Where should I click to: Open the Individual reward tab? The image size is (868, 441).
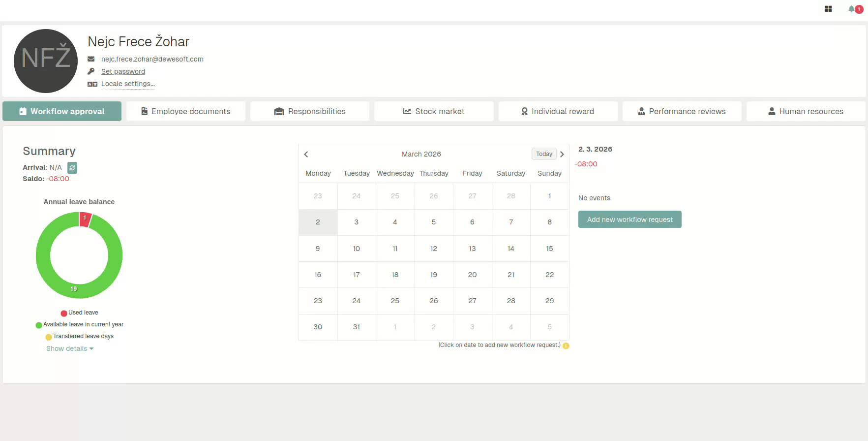(x=558, y=111)
